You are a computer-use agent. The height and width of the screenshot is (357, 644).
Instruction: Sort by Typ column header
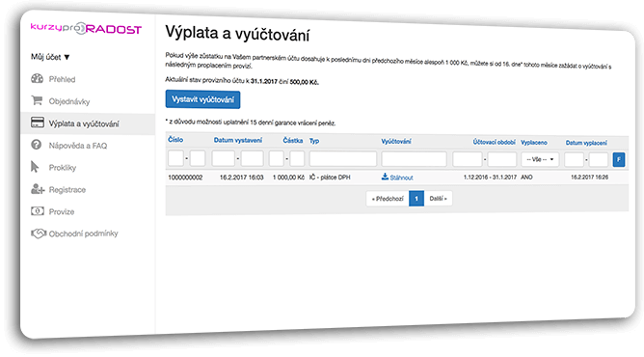314,141
